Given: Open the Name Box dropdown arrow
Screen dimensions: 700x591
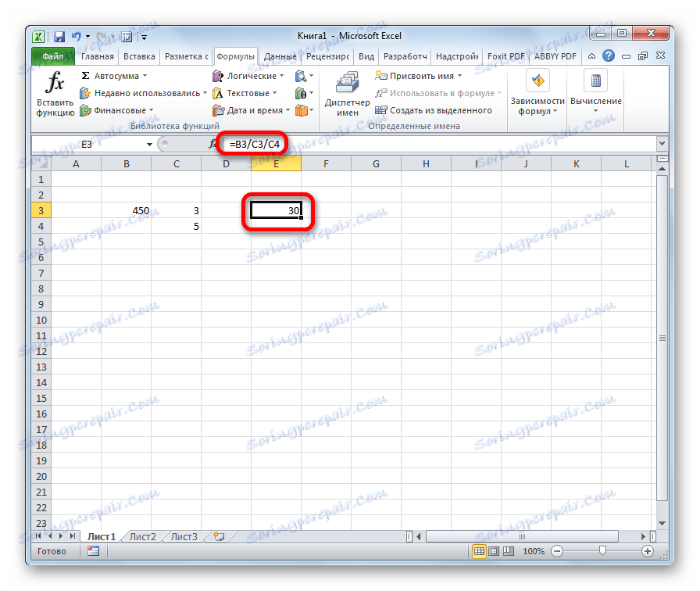Looking at the screenshot, I should click(x=149, y=145).
